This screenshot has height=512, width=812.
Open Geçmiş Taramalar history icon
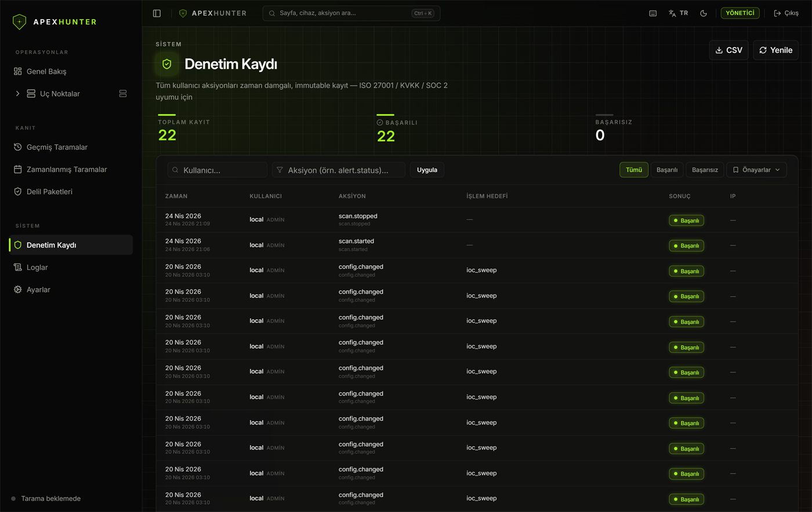click(x=18, y=147)
